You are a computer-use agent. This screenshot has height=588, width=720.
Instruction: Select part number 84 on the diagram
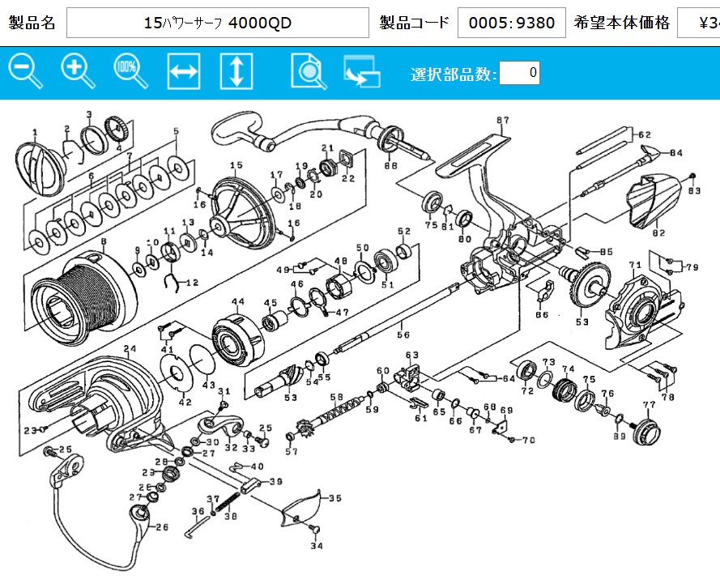(676, 153)
